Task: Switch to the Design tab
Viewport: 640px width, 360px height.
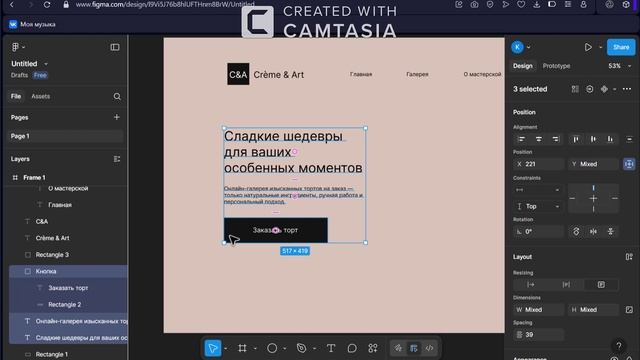Action: 523,66
